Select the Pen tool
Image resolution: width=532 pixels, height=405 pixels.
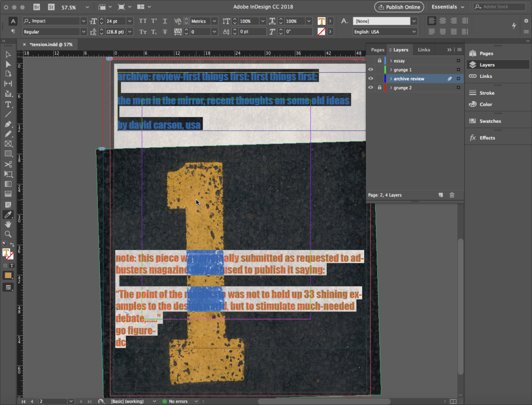point(8,124)
